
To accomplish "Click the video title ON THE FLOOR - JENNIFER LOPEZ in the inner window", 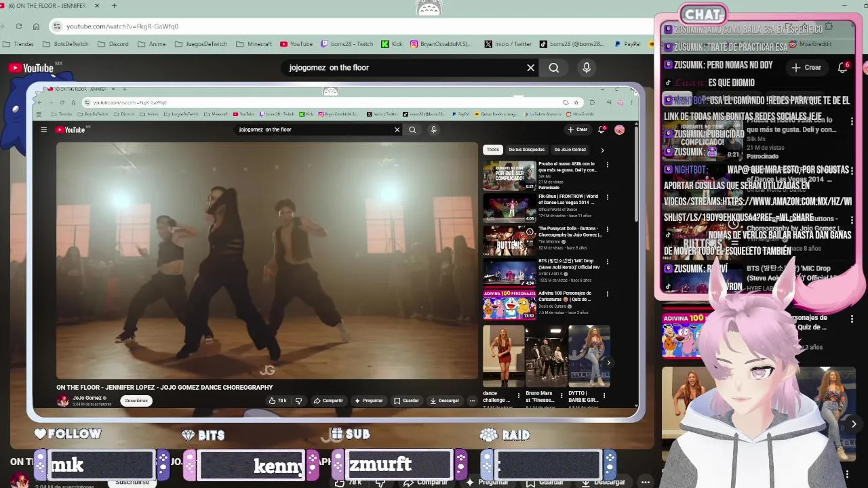I will click(165, 388).
